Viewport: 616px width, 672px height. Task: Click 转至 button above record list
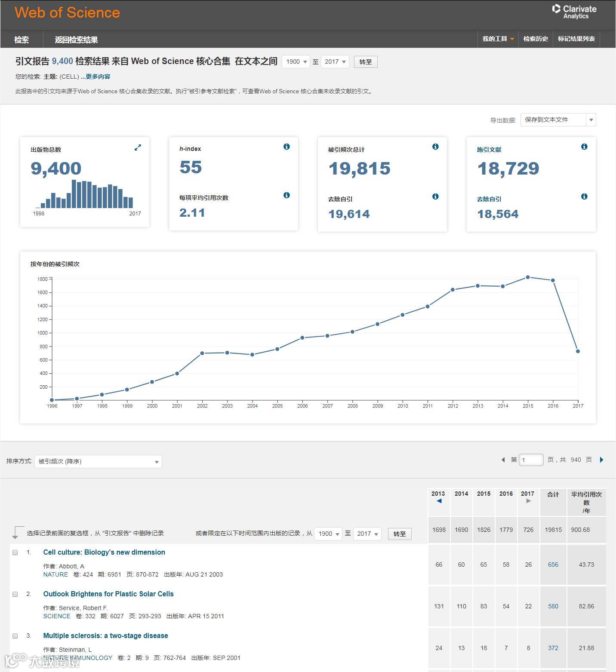tap(400, 534)
